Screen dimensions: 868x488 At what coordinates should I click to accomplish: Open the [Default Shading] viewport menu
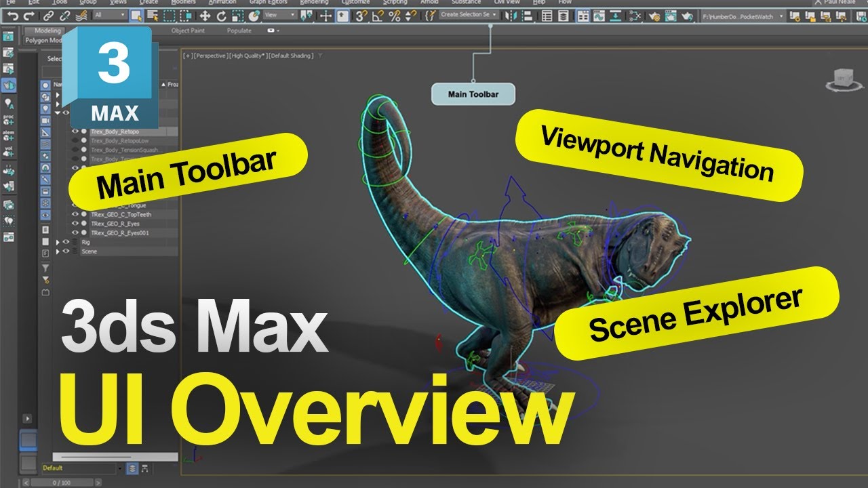[x=291, y=56]
